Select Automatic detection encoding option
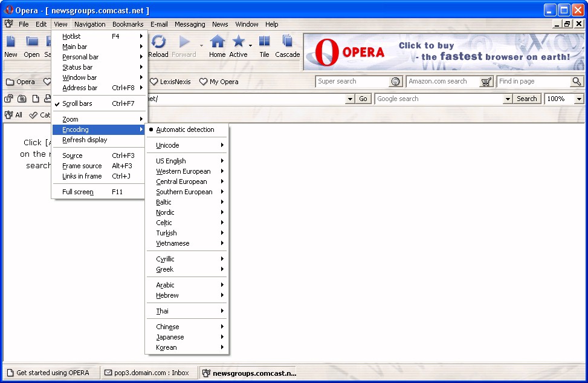This screenshot has width=588, height=383. pyautogui.click(x=185, y=129)
